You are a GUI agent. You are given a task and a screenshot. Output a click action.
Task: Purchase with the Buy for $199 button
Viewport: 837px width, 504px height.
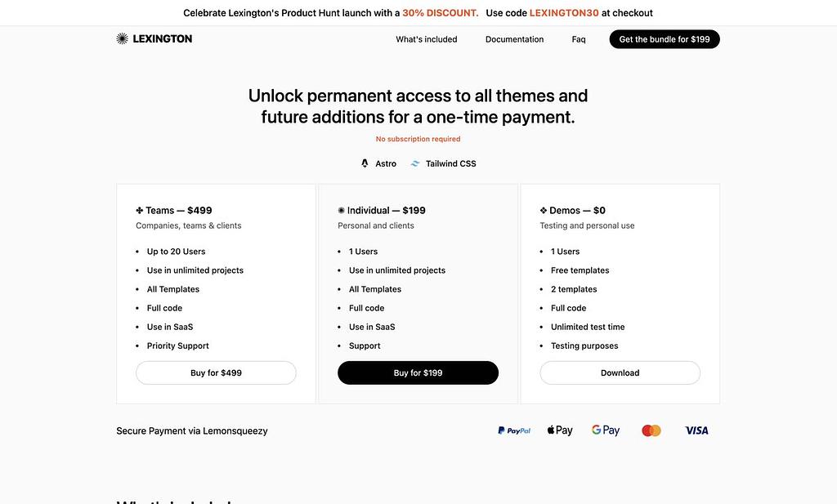tap(418, 372)
